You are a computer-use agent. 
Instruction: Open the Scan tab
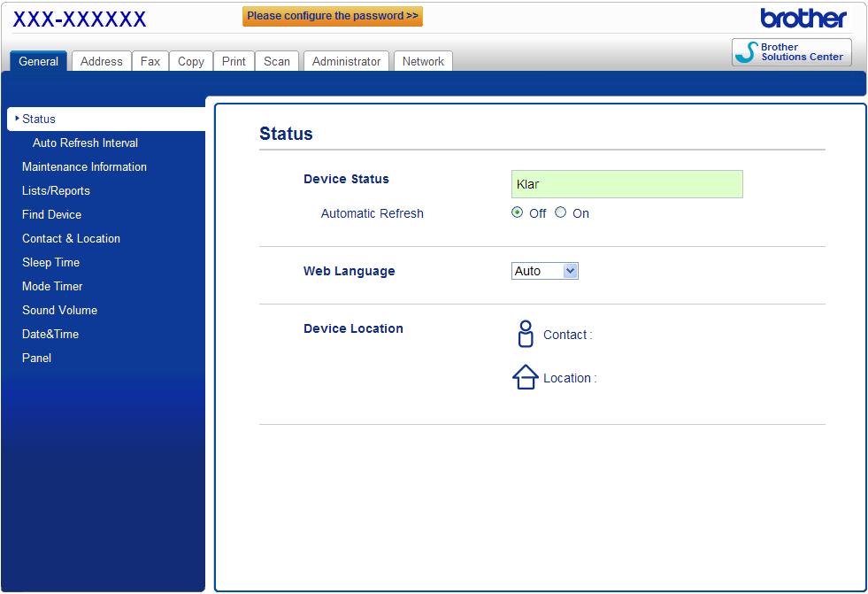(x=277, y=61)
